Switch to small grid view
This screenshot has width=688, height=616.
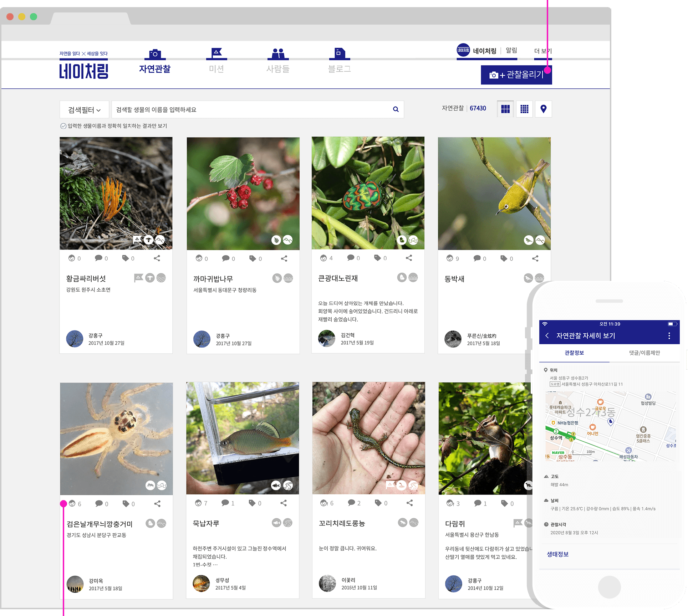[x=524, y=109]
